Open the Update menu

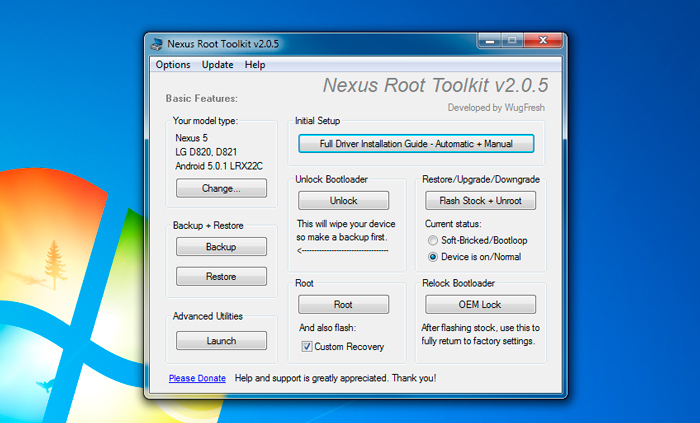217,65
